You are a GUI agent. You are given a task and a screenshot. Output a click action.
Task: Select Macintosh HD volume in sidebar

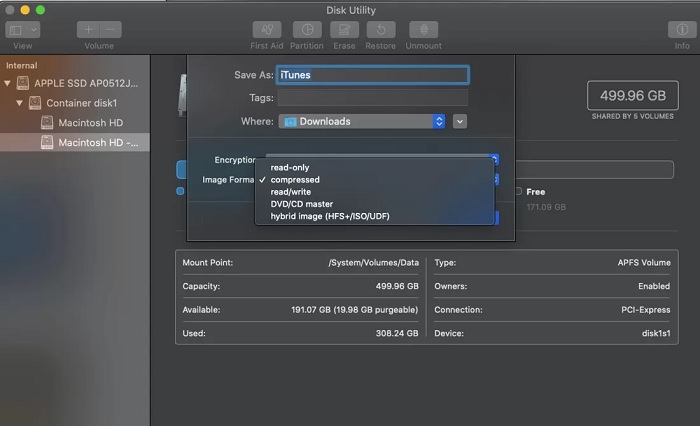pos(90,122)
